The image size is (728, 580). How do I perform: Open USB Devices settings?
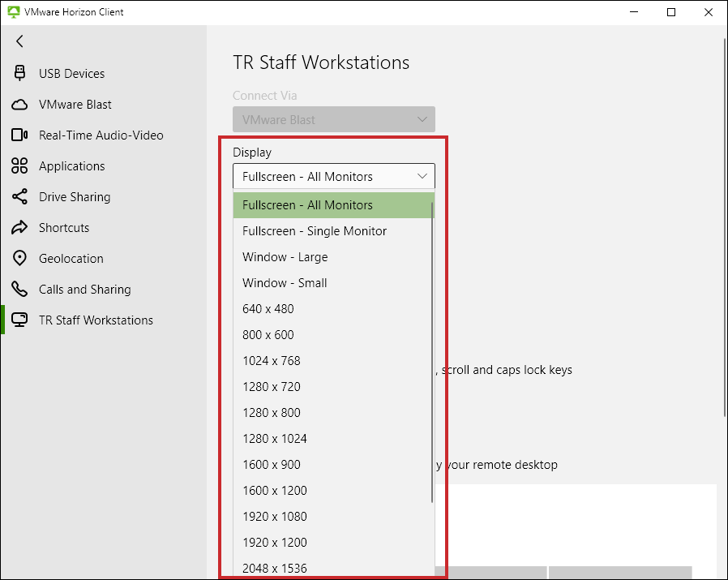click(x=104, y=74)
